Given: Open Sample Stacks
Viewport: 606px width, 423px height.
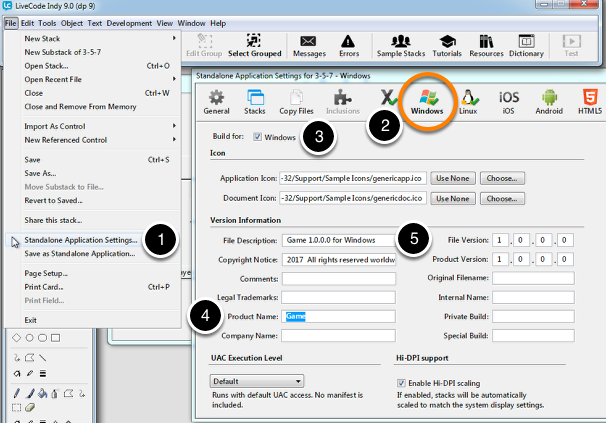Looking at the screenshot, I should click(401, 46).
